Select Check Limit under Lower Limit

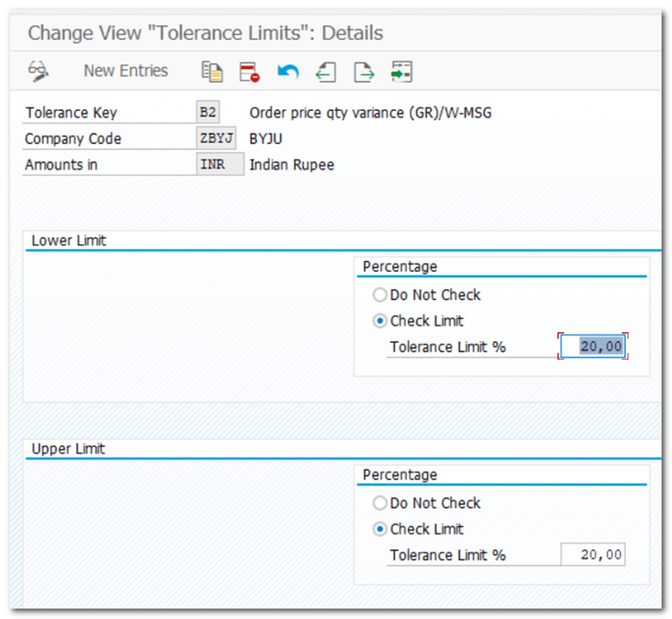click(380, 321)
